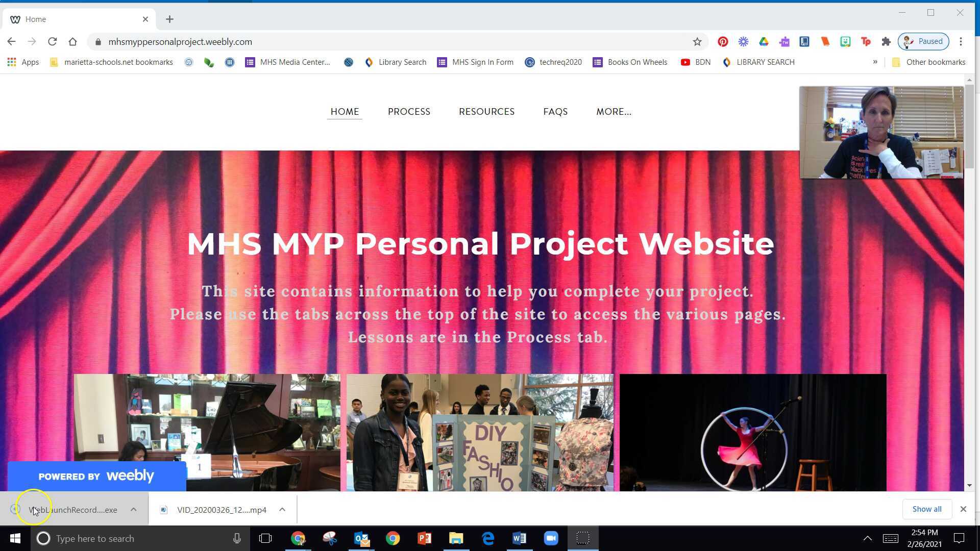This screenshot has height=551, width=980.
Task: Show hidden bookmarks with the double-chevron
Action: 876,62
